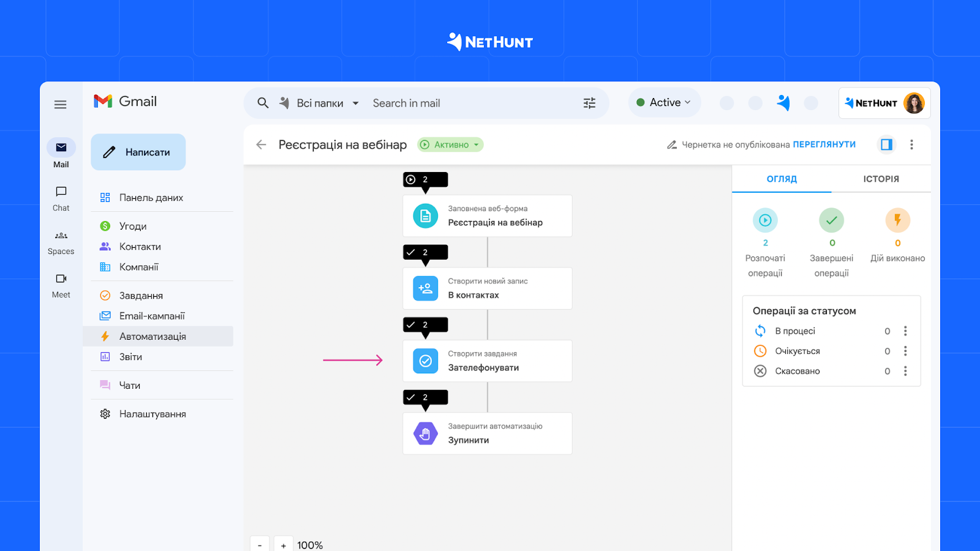Viewport: 980px width, 551px height.
Task: Click the counter badge above Зупинити step
Action: (x=426, y=397)
